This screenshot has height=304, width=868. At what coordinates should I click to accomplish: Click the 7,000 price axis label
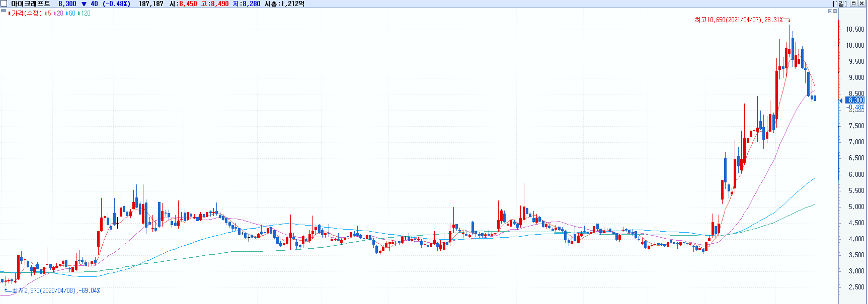coord(856,142)
